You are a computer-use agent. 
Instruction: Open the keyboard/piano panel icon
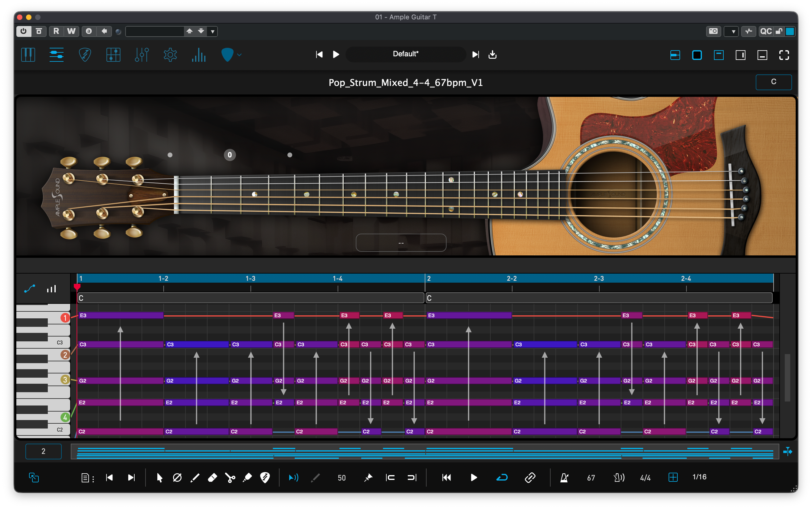point(28,54)
